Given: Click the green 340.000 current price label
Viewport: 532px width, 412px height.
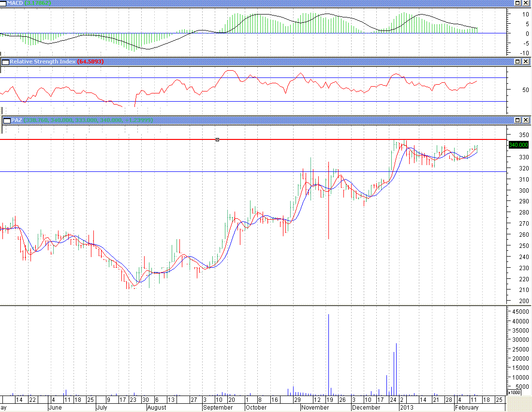Looking at the screenshot, I should point(518,145).
